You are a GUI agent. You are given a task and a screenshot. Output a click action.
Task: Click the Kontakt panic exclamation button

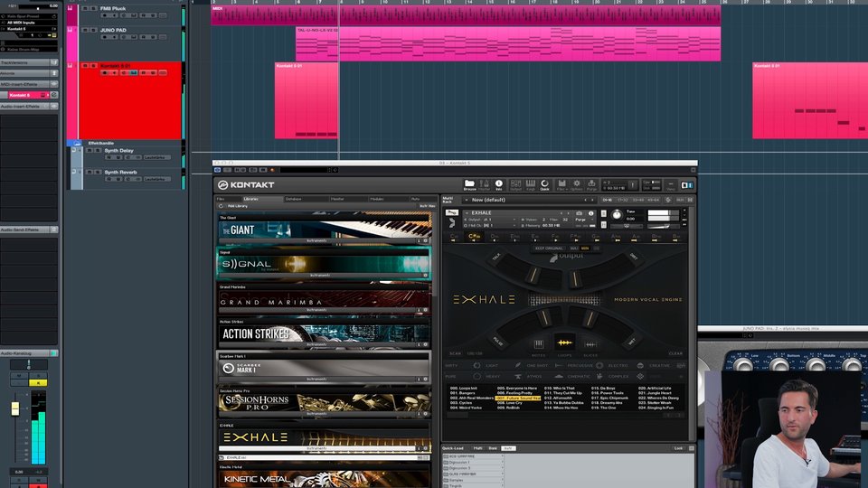coord(633,185)
